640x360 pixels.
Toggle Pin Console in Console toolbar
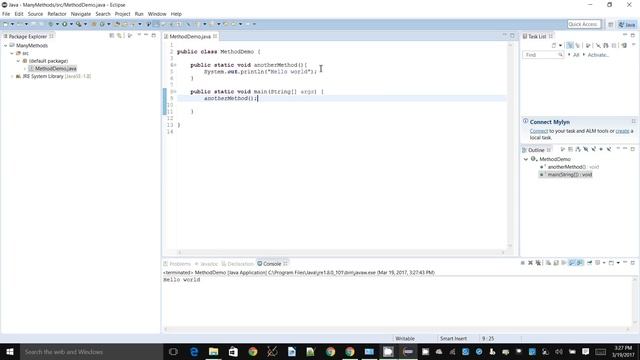590,263
